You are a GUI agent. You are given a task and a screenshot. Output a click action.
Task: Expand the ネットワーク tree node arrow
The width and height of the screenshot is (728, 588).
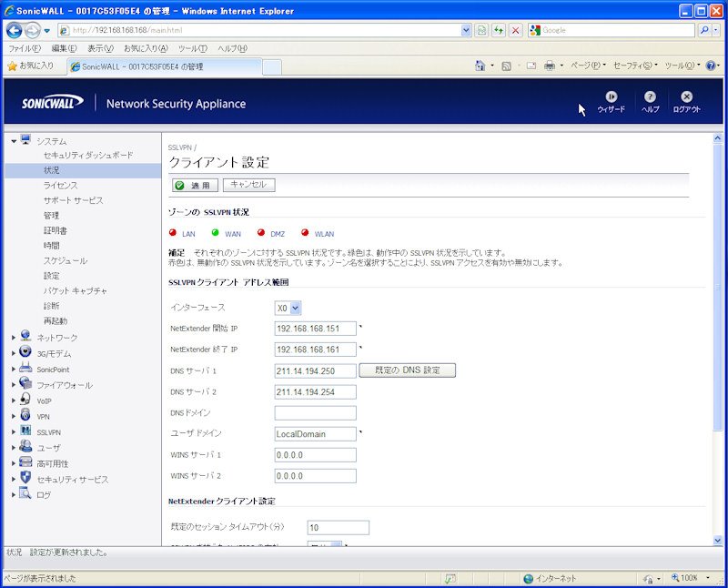[x=14, y=337]
